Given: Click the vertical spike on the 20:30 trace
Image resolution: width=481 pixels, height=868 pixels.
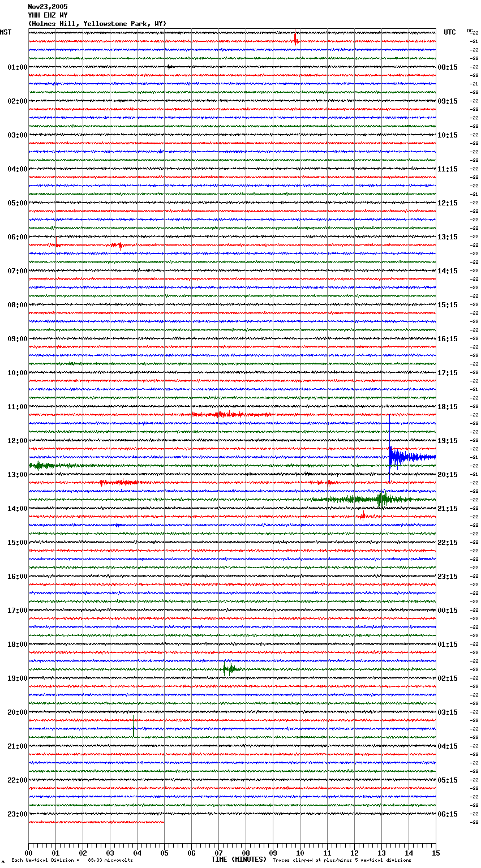Looking at the screenshot, I should click(x=134, y=727).
